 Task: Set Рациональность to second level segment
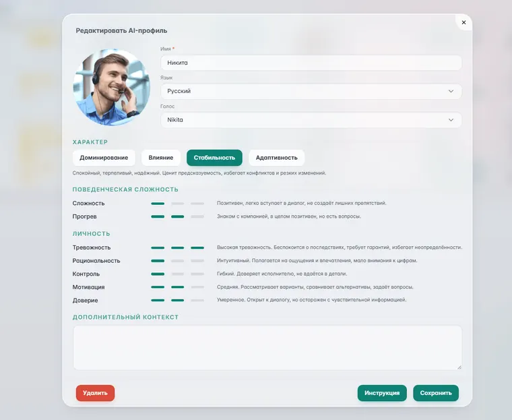(x=178, y=261)
